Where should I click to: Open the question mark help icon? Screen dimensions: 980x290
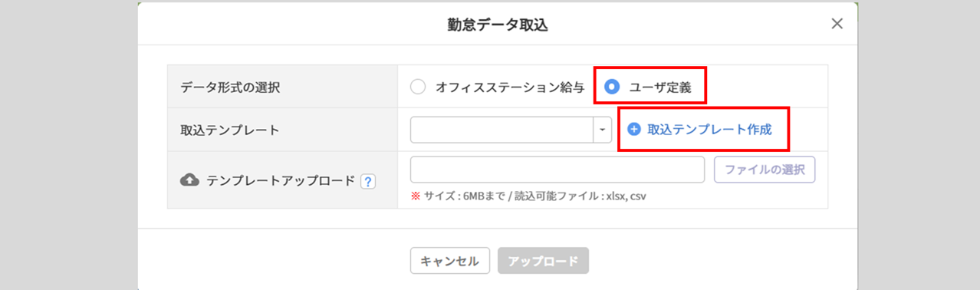tap(368, 181)
